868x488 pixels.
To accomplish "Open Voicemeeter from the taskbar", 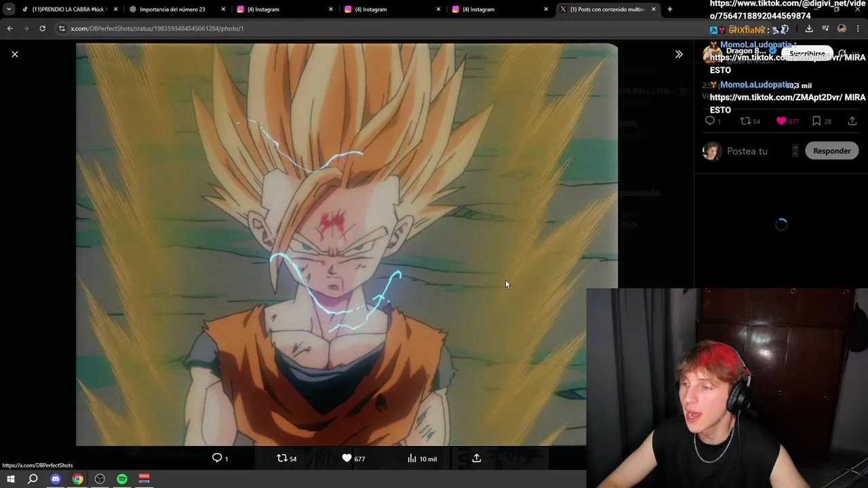I will point(144,479).
